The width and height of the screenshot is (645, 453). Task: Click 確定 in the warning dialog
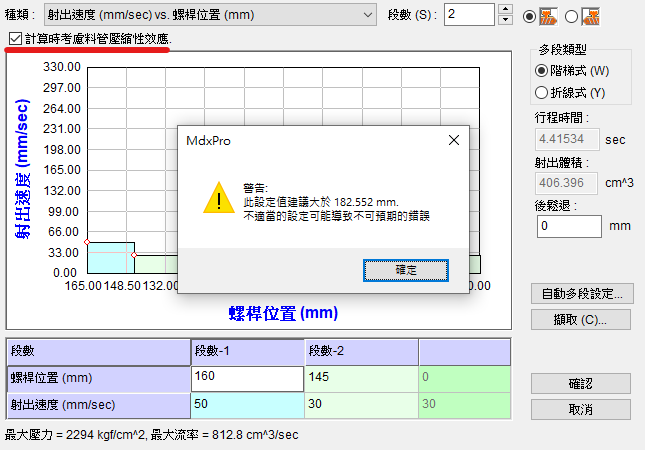point(405,270)
